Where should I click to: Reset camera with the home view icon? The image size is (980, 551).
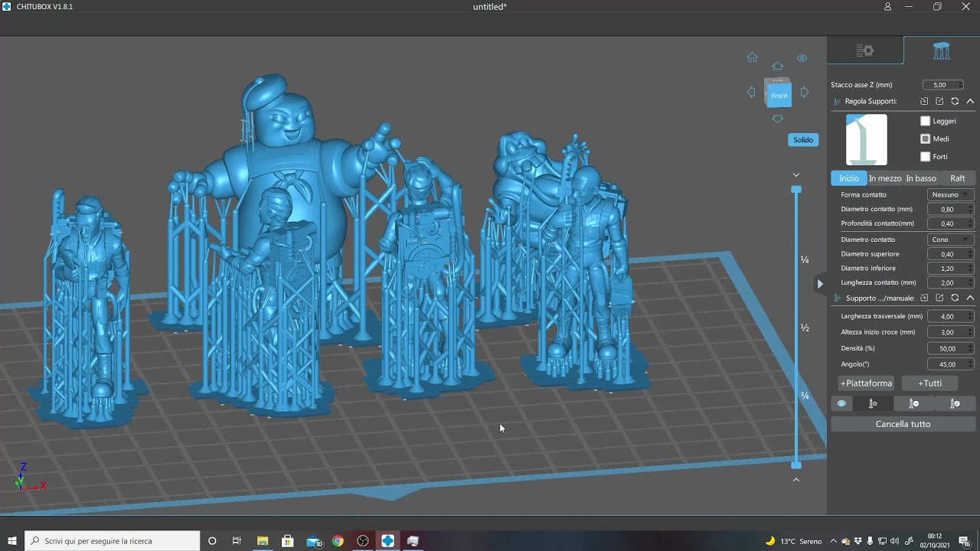[x=753, y=57]
